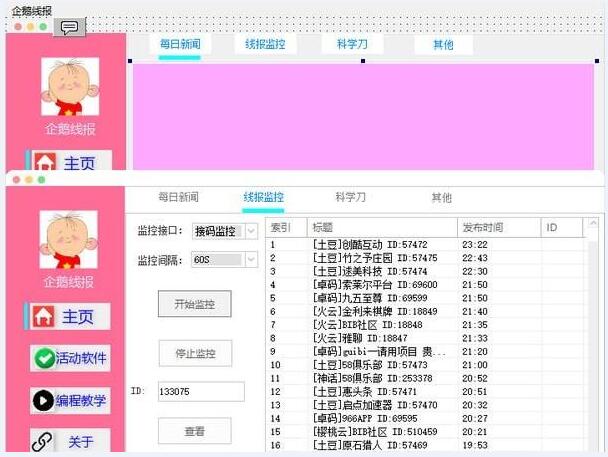Open 活动软件 sidebar button

tap(70, 358)
